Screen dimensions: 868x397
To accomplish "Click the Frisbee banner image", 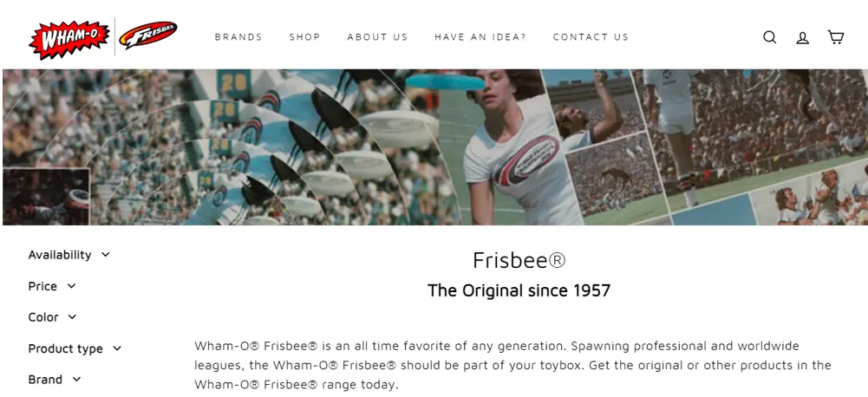I will [435, 146].
